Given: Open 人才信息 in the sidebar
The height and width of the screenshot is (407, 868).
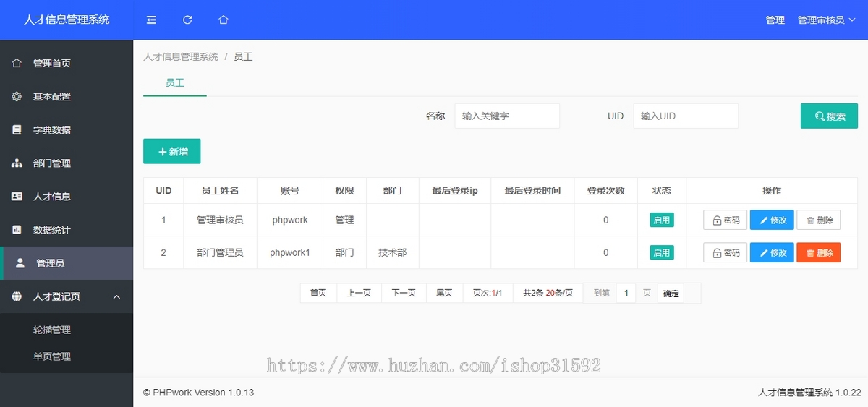Looking at the screenshot, I should tap(67, 197).
